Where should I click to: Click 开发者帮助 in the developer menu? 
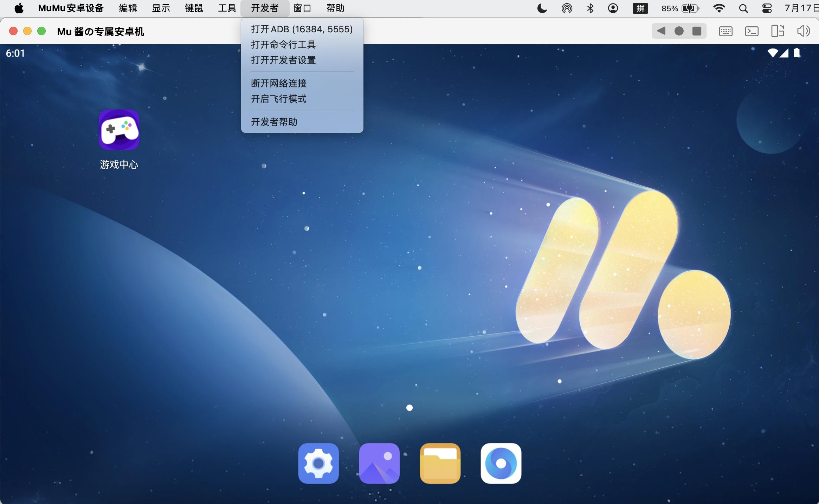274,122
